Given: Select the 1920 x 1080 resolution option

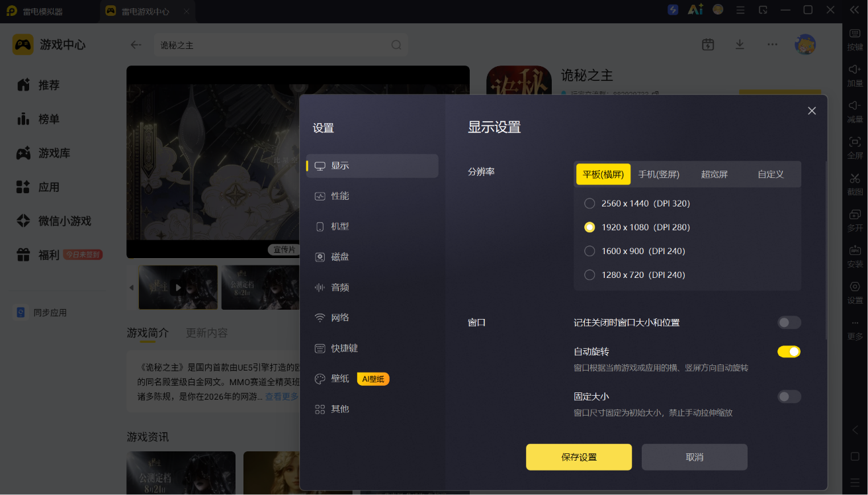Looking at the screenshot, I should [x=637, y=227].
